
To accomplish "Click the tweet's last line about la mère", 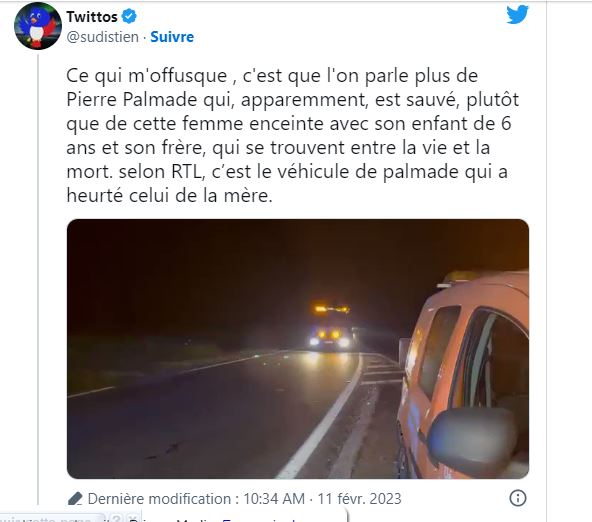I will click(169, 196).
